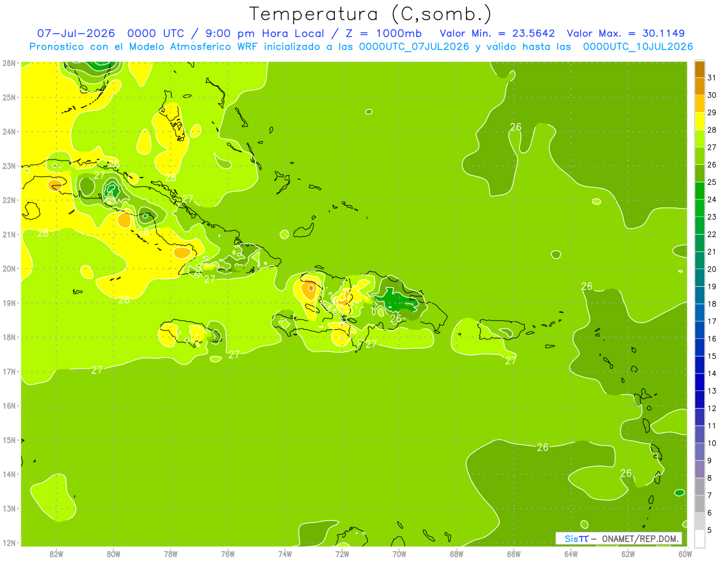
Task: Select the '80W' longitude axis label
Action: (x=113, y=554)
